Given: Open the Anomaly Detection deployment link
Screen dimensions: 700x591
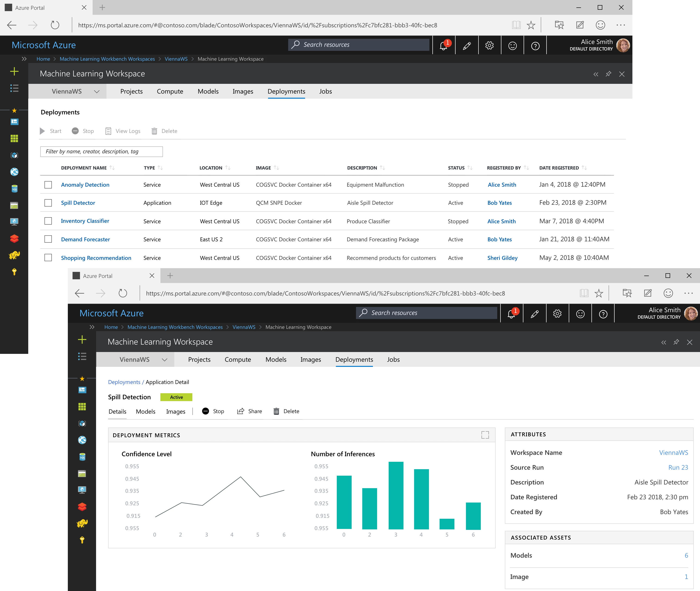Looking at the screenshot, I should (85, 185).
